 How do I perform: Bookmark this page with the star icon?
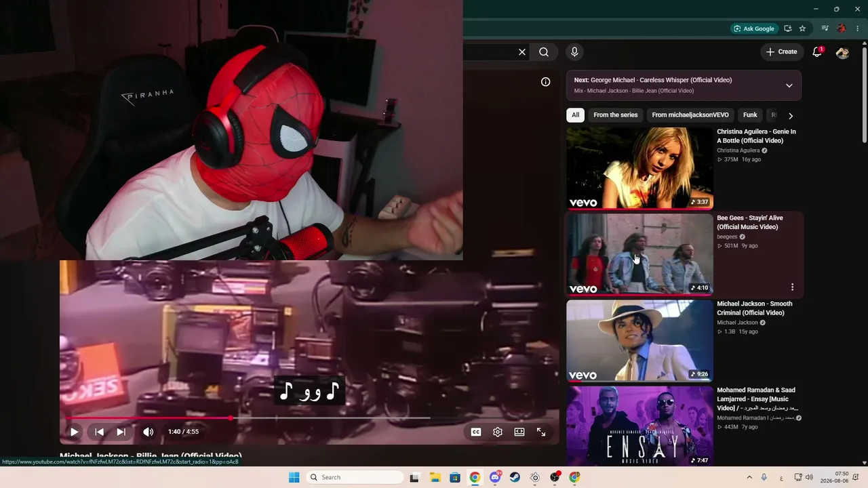(802, 28)
